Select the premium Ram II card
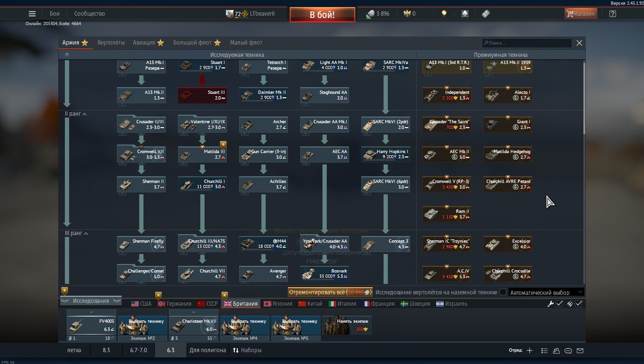Viewport: 644px width, 364px height. [447, 214]
